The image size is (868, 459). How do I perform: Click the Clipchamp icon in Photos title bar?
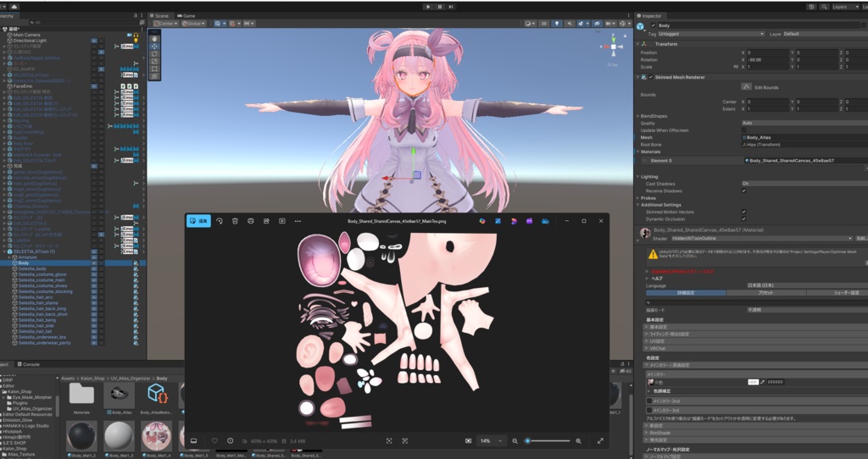click(529, 221)
